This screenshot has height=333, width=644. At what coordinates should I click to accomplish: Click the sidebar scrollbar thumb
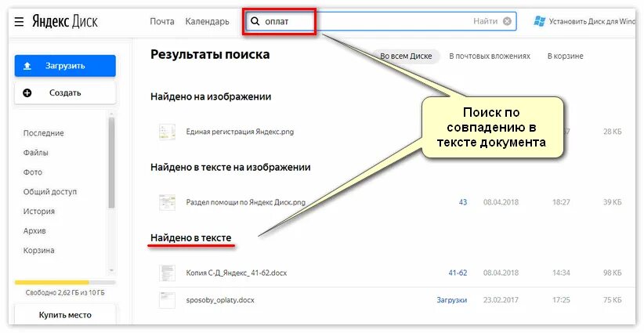tap(111, 163)
